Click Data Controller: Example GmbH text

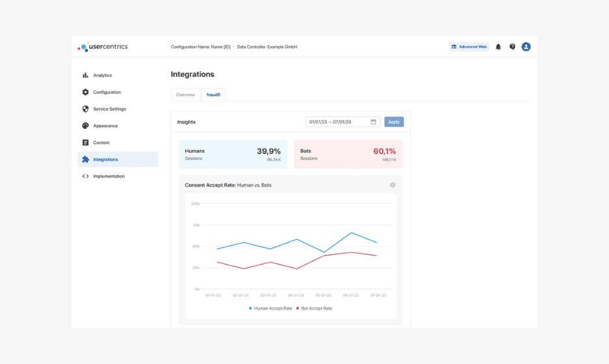click(x=267, y=47)
